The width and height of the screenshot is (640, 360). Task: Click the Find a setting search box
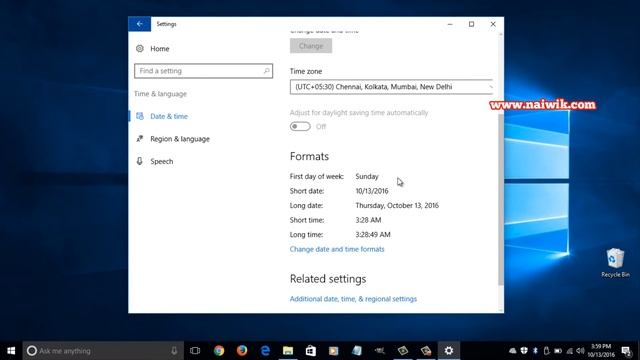click(203, 71)
